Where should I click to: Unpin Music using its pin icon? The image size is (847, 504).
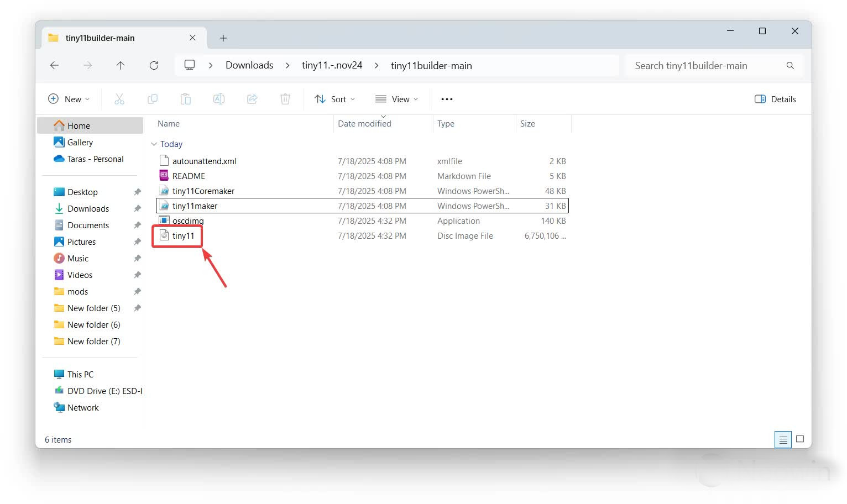[x=137, y=258]
